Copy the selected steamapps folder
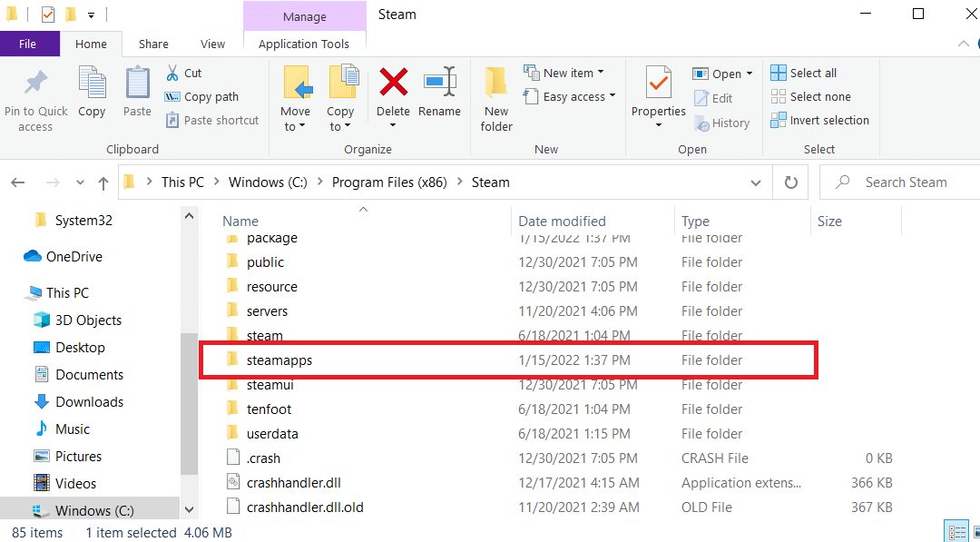The width and height of the screenshot is (980, 542). click(92, 91)
